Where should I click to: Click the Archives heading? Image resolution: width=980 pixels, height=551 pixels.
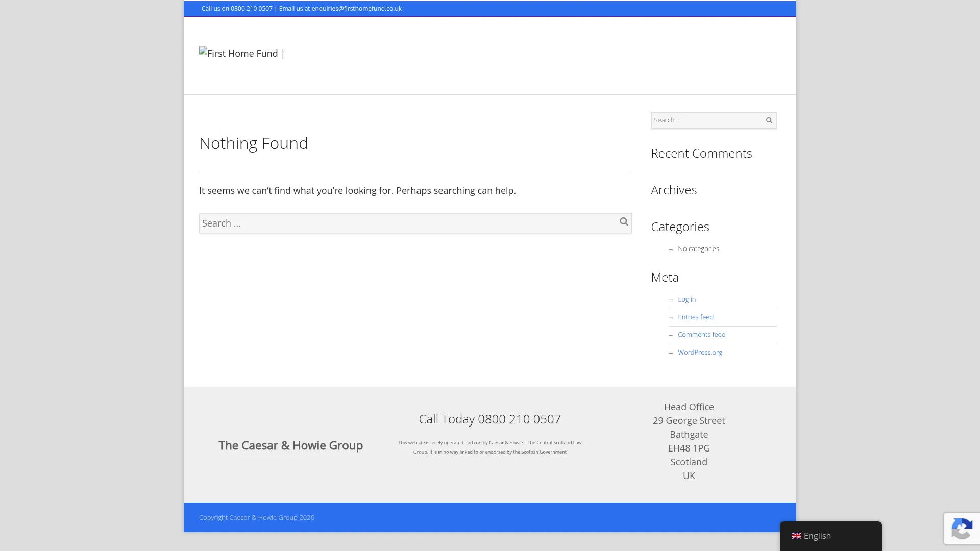pos(674,190)
